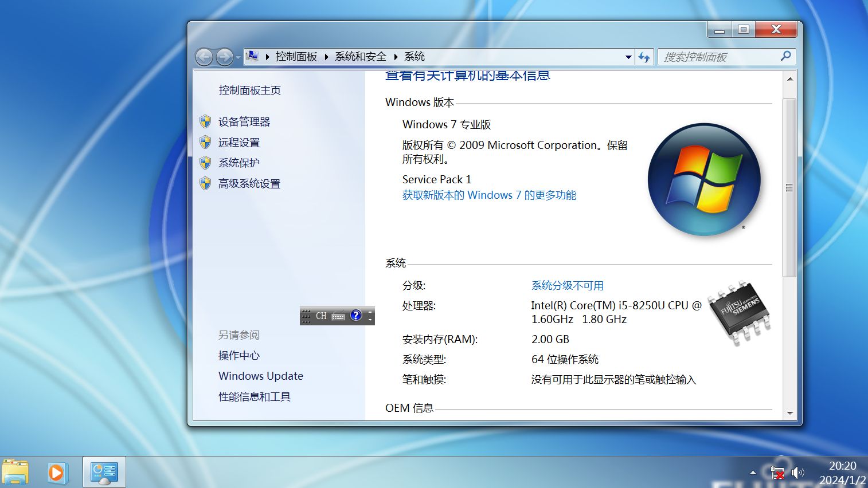Image resolution: width=868 pixels, height=488 pixels.
Task: Click the Fujitsu Siemens chip logo
Action: click(x=739, y=312)
